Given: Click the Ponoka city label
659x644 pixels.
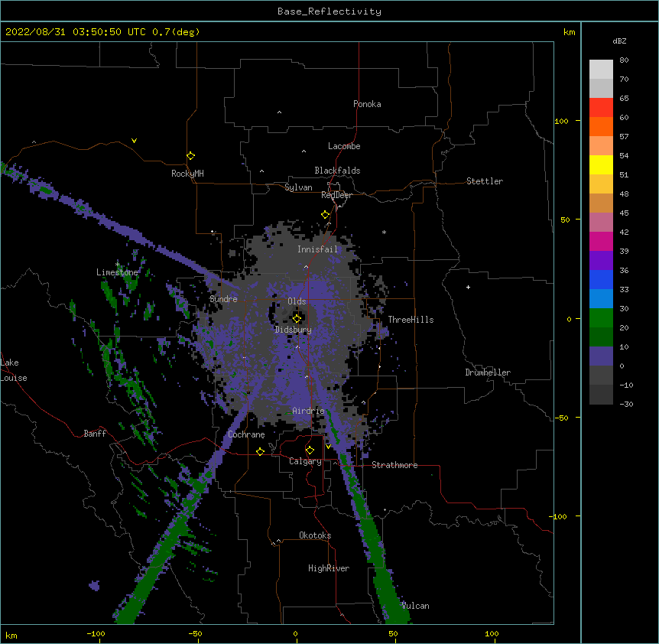Looking at the screenshot, I should (x=367, y=104).
